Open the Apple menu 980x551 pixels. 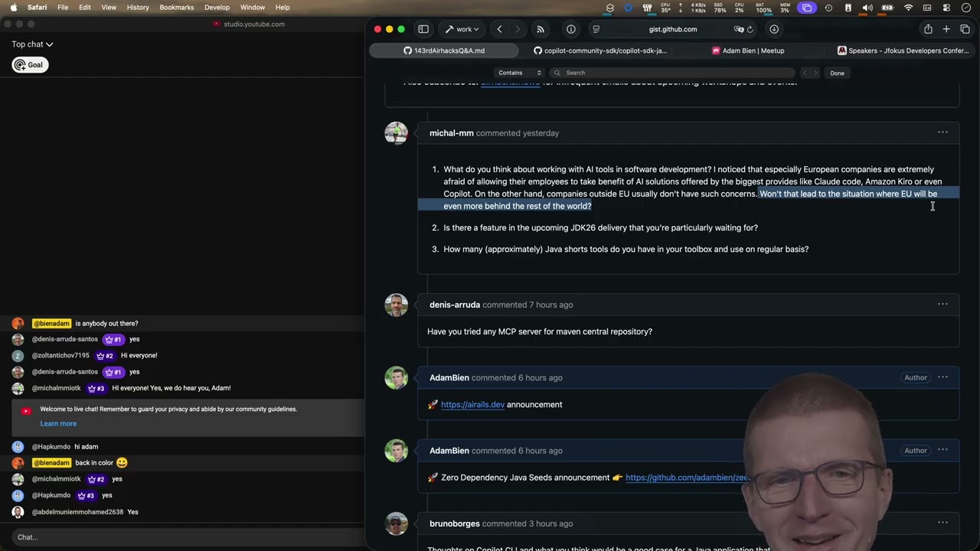tap(13, 7)
